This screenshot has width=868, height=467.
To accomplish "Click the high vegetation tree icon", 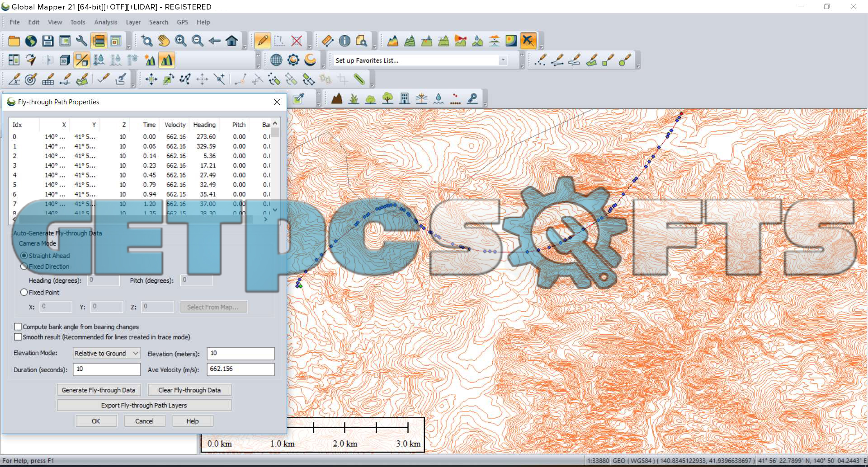I will pos(387,98).
